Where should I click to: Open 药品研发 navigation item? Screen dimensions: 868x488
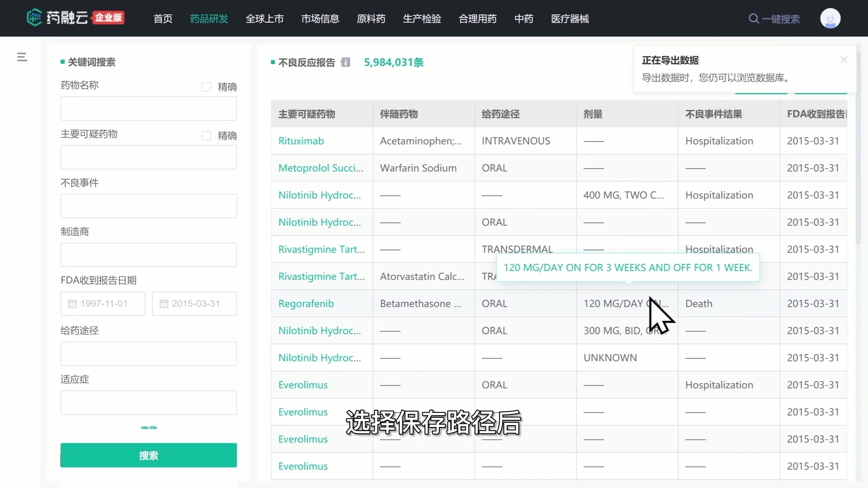[x=209, y=19]
